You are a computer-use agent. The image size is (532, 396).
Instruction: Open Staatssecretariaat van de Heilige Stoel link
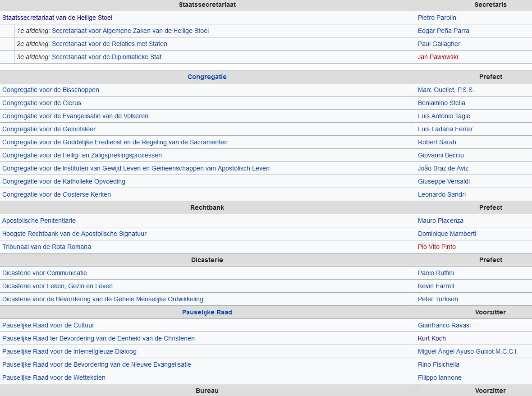pos(57,18)
